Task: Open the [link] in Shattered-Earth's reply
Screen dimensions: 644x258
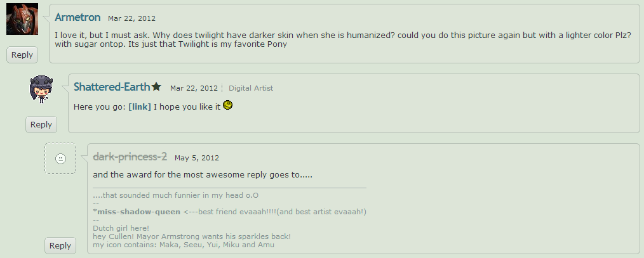Action: [140, 106]
